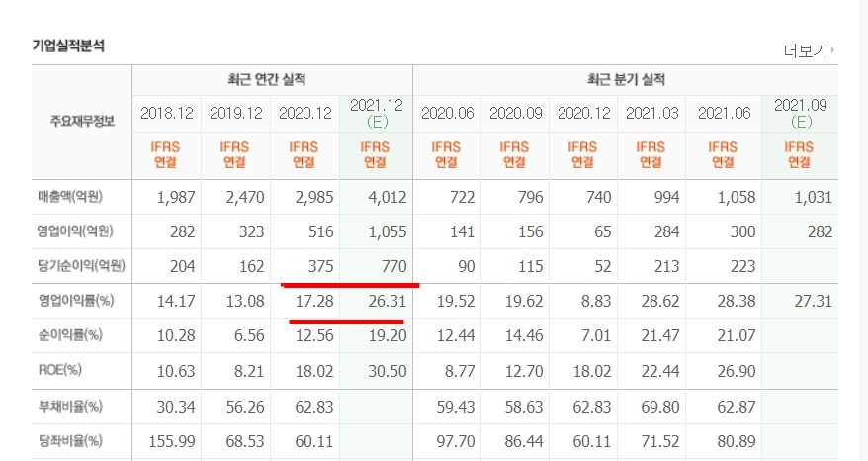
Task: Select the 영업이익(억원) row label
Action: (x=75, y=231)
